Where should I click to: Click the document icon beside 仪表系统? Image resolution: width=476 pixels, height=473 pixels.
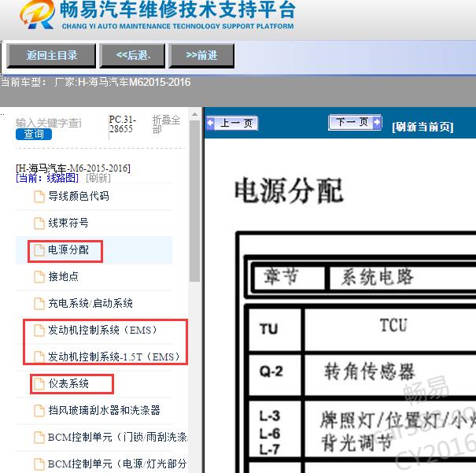click(39, 384)
